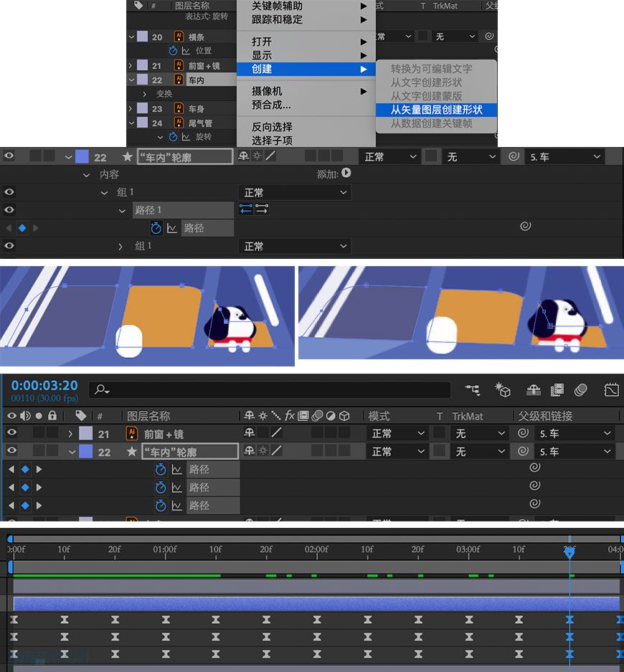The image size is (624, 672).
Task: Toggle 旋转 stopwatch under layer 24 尾气管
Action: (173, 137)
